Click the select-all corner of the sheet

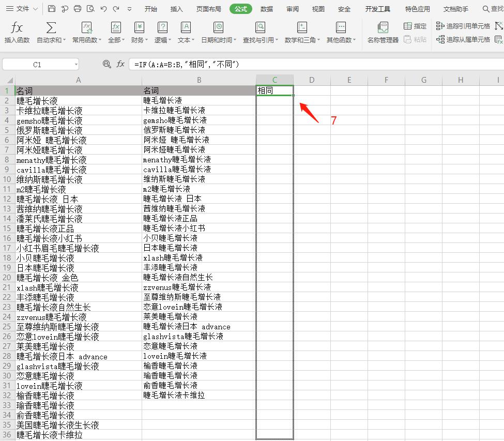click(x=10, y=80)
